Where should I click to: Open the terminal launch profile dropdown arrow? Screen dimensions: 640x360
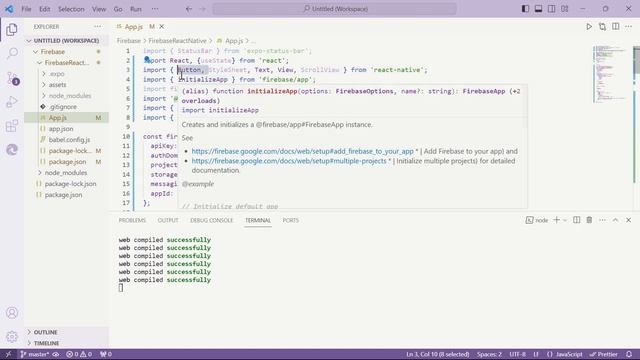point(565,220)
